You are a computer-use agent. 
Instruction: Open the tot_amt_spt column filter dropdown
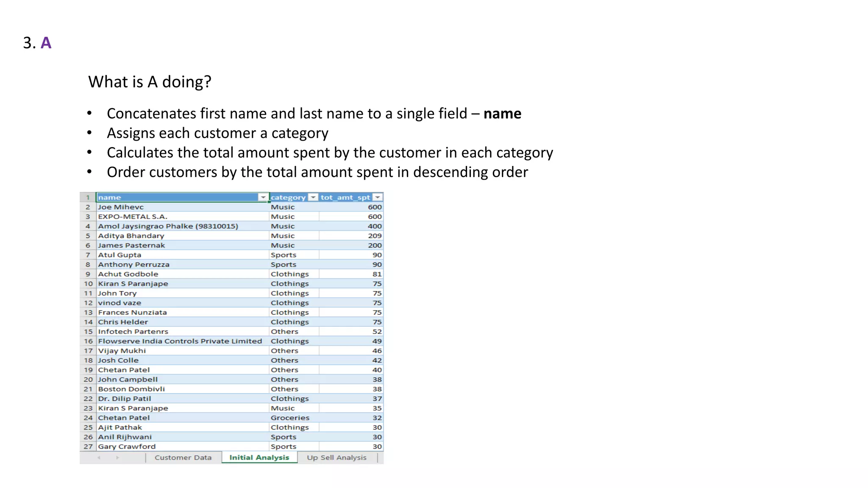click(x=377, y=197)
